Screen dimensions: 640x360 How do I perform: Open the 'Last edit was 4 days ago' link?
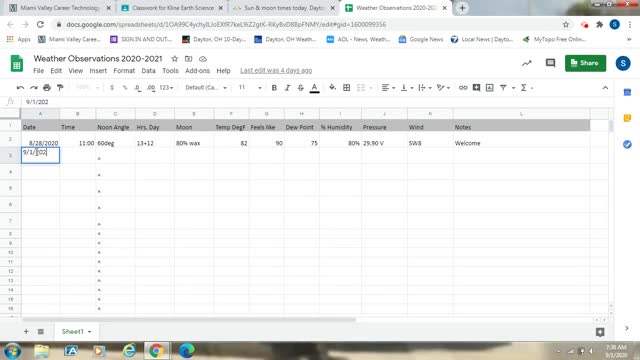pos(276,71)
